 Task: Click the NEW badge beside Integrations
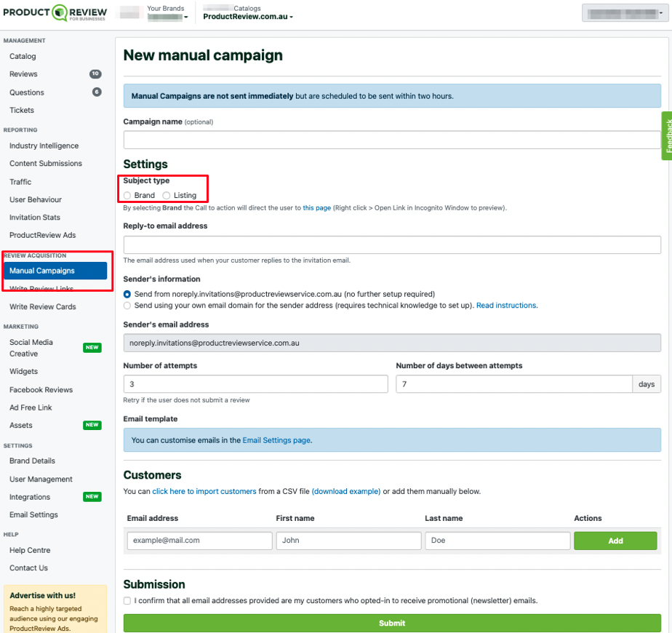pyautogui.click(x=92, y=497)
